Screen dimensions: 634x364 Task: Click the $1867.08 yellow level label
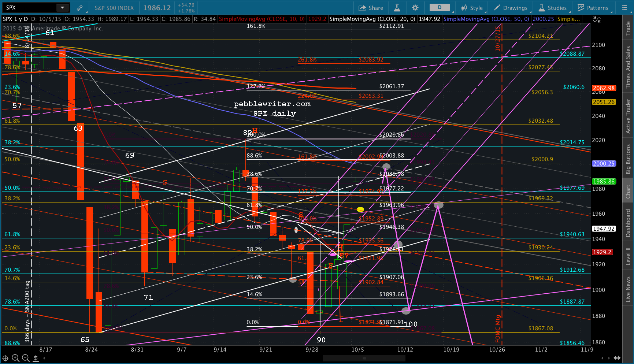tap(541, 328)
